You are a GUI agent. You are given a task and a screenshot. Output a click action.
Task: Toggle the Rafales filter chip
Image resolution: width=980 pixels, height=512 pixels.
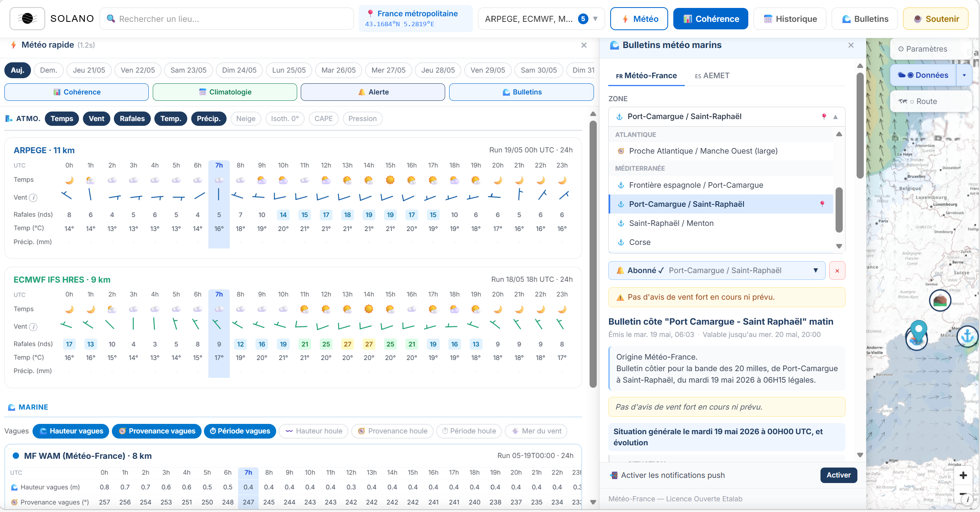point(132,119)
